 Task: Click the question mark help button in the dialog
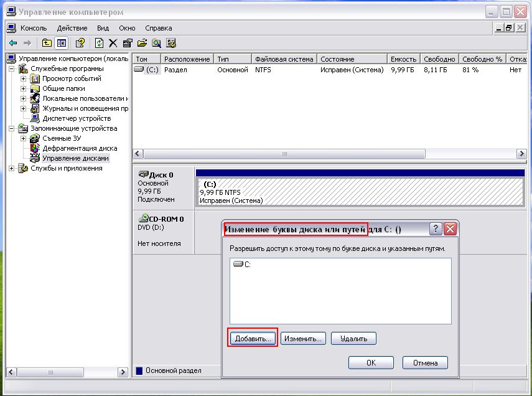tap(436, 229)
